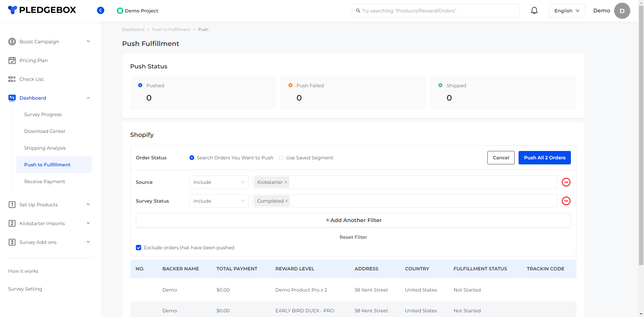Click FULFILLMENT STATUS column header
This screenshot has width=644, height=317.
pos(480,269)
